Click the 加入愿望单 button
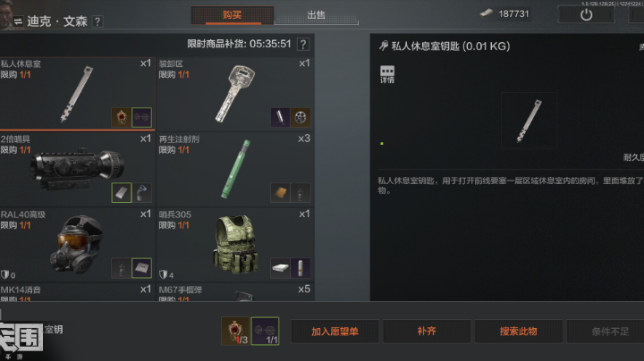Screen dimensions: 644x361 pos(335,332)
